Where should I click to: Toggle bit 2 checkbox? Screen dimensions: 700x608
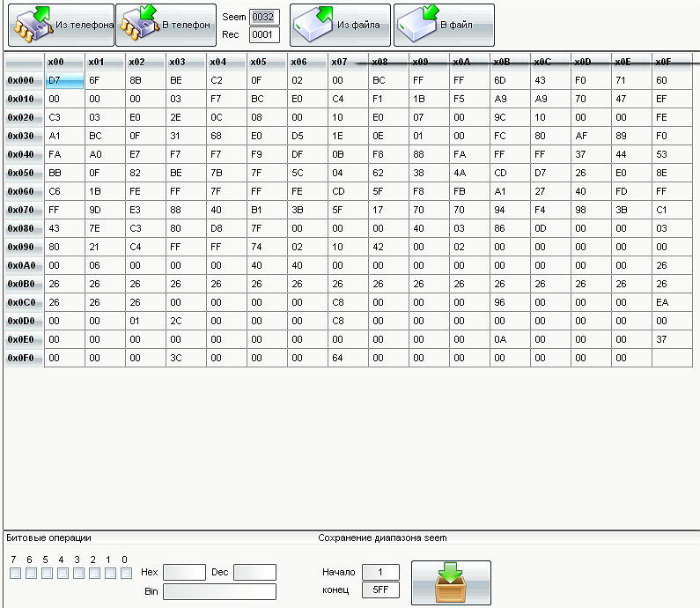click(94, 573)
